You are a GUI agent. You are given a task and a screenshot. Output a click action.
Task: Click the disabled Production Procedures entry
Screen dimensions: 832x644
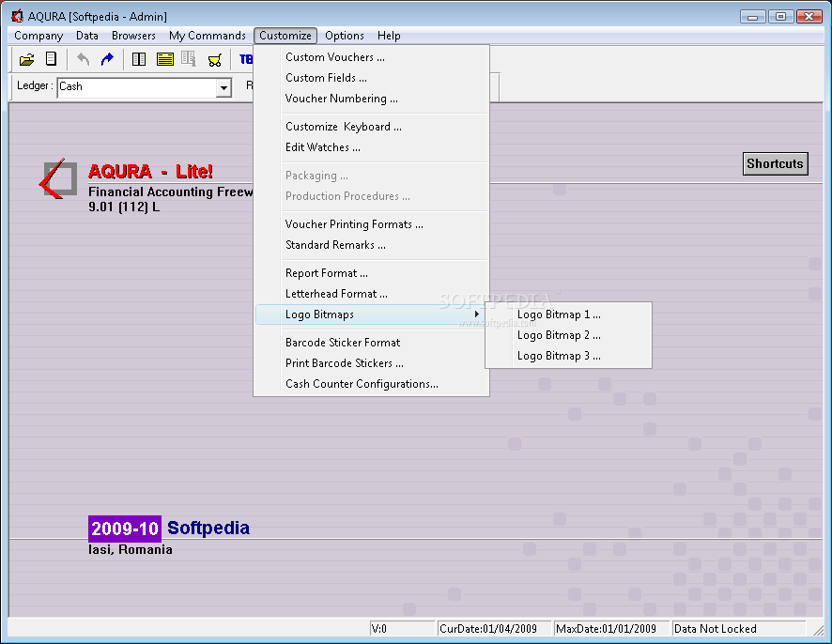pyautogui.click(x=372, y=196)
